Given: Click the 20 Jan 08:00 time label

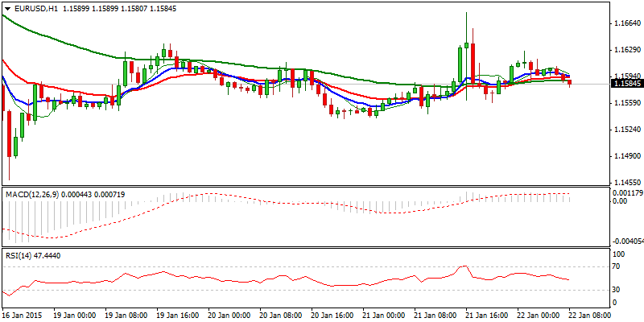Looking at the screenshot, I should 279,315.
